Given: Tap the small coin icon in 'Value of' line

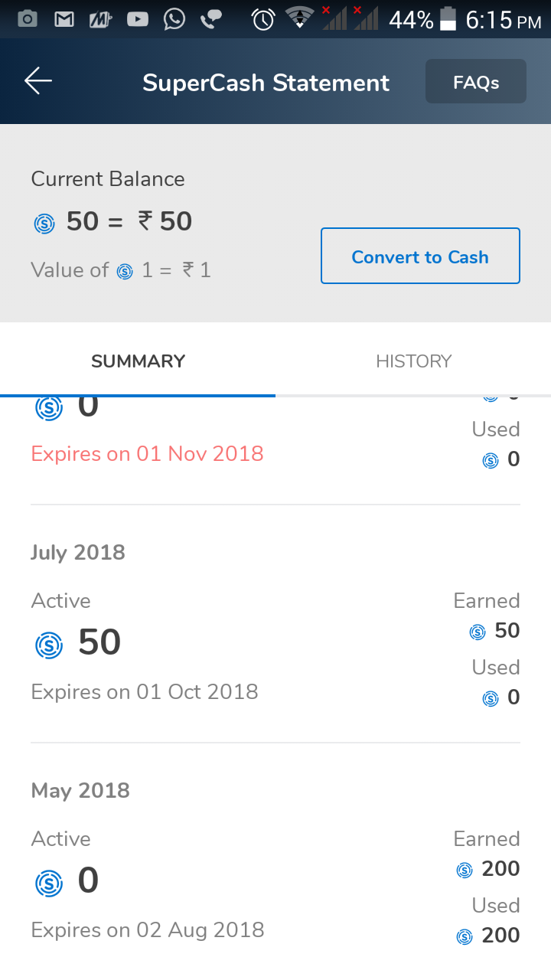Looking at the screenshot, I should pyautogui.click(x=125, y=271).
